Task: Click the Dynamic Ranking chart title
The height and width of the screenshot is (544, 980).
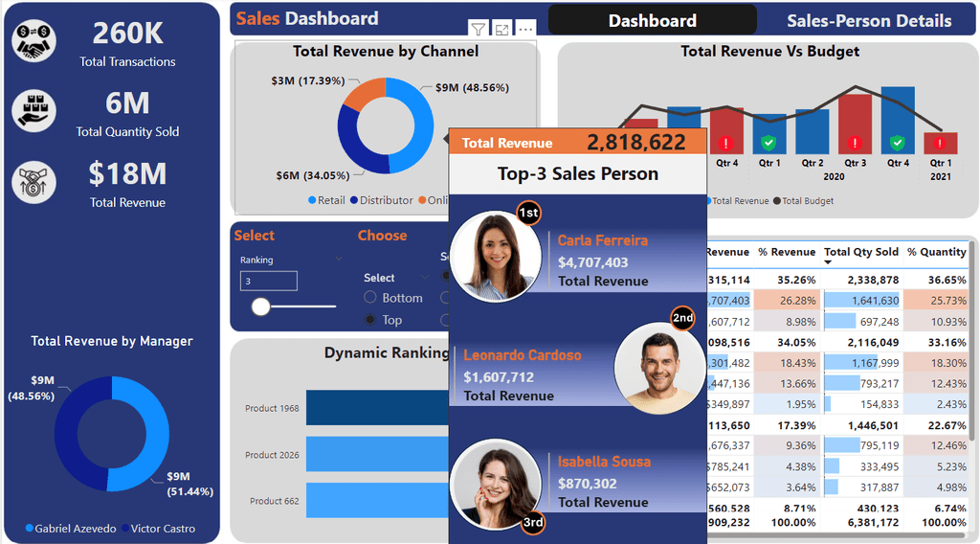Action: (387, 352)
